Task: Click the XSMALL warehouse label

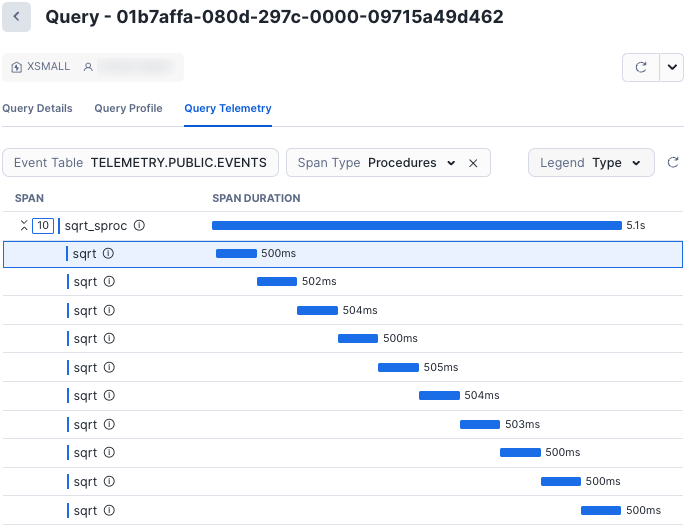Action: tap(49, 67)
